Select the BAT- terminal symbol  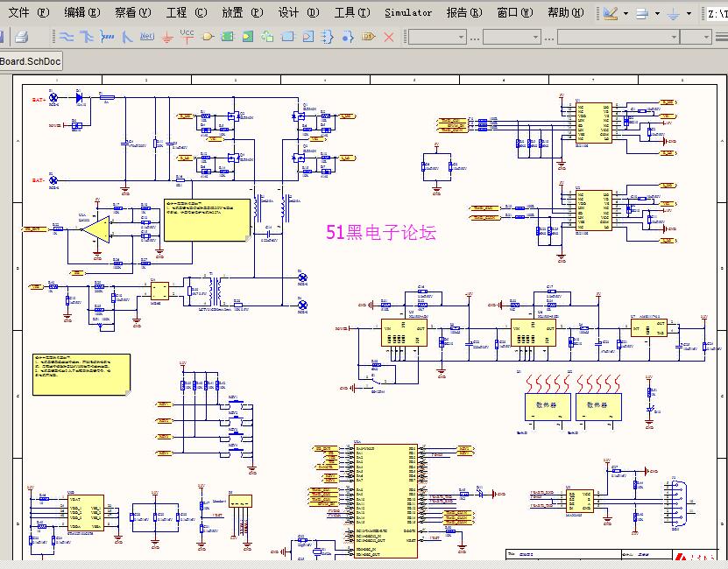coord(53,180)
